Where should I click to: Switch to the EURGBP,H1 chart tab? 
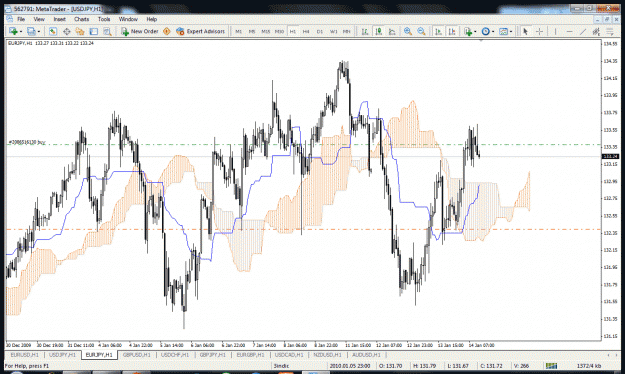click(251, 355)
